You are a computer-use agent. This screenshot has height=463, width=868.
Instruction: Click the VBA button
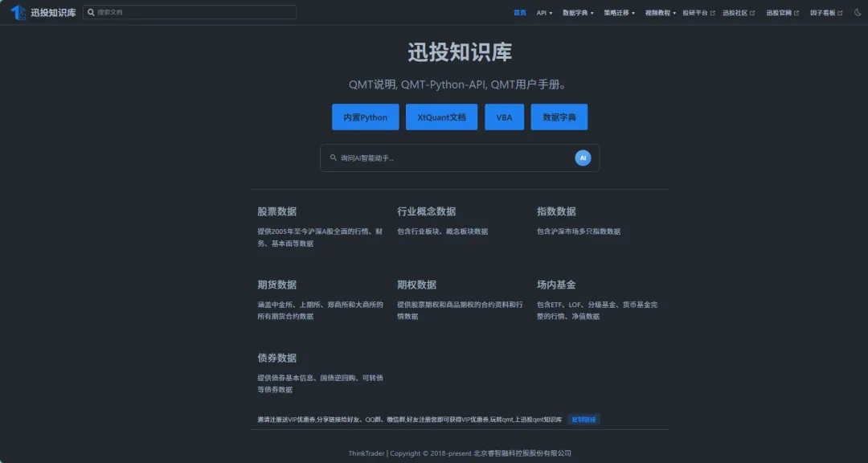[x=504, y=117]
